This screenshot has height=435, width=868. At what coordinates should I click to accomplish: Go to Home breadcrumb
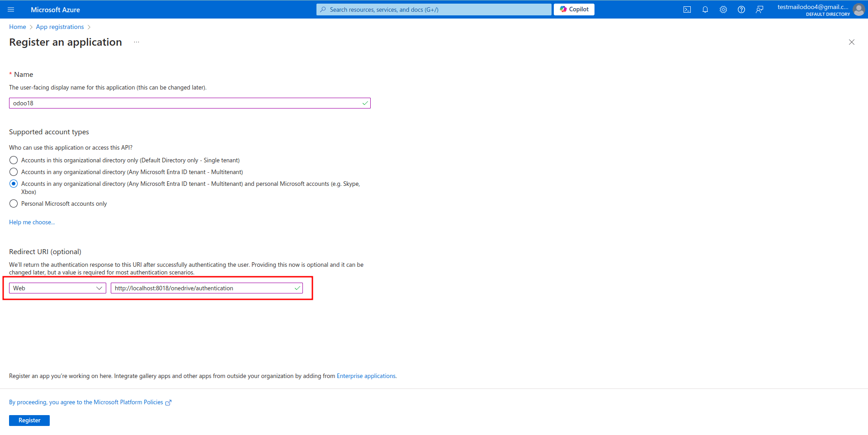point(18,27)
